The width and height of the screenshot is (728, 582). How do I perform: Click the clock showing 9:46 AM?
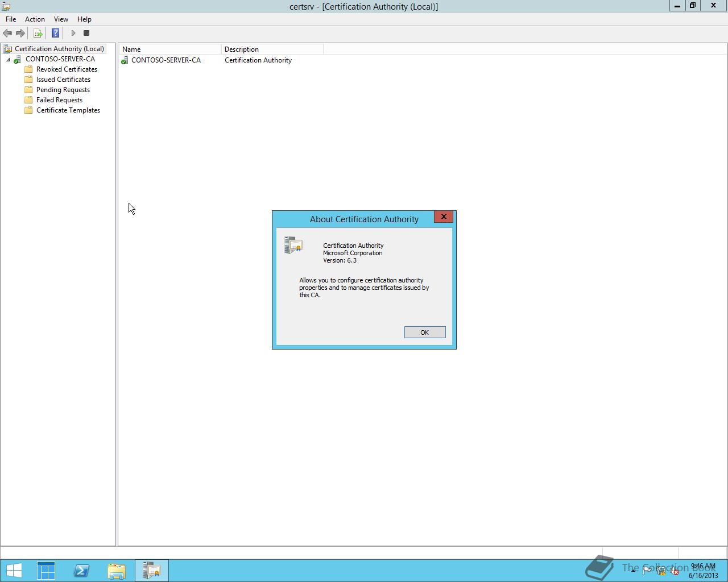[703, 571]
